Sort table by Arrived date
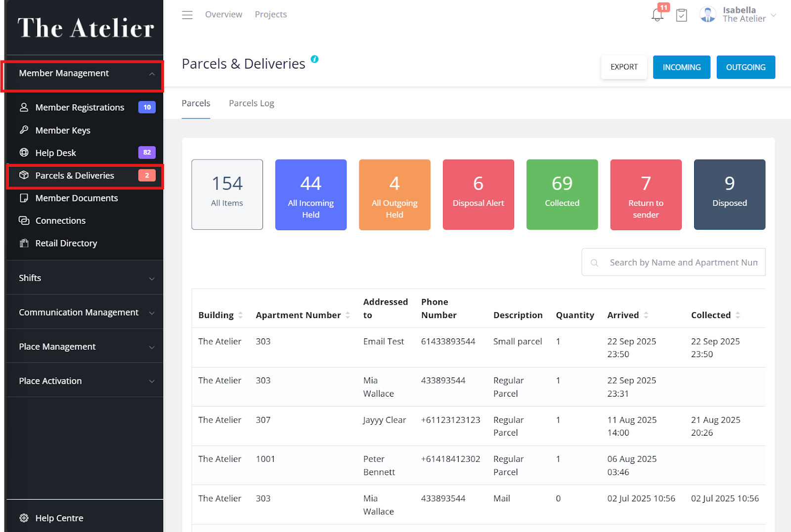Viewport: 791px width, 532px height. point(646,315)
